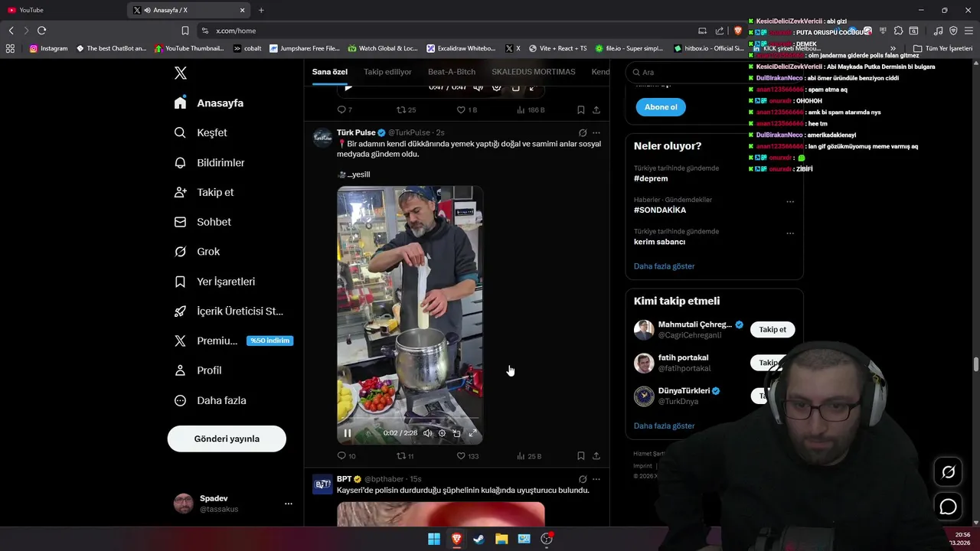Click the browser back arrow
The image size is (980, 551).
tap(11, 31)
